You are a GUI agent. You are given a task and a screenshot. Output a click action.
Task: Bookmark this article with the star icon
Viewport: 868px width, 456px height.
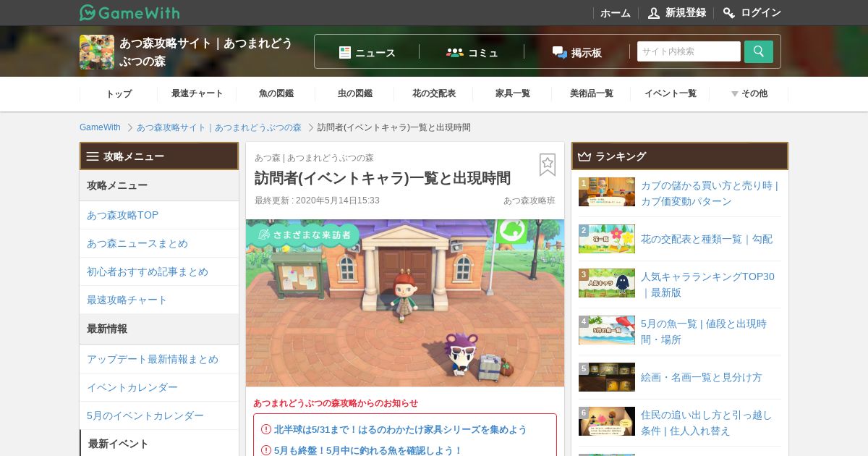pos(548,164)
